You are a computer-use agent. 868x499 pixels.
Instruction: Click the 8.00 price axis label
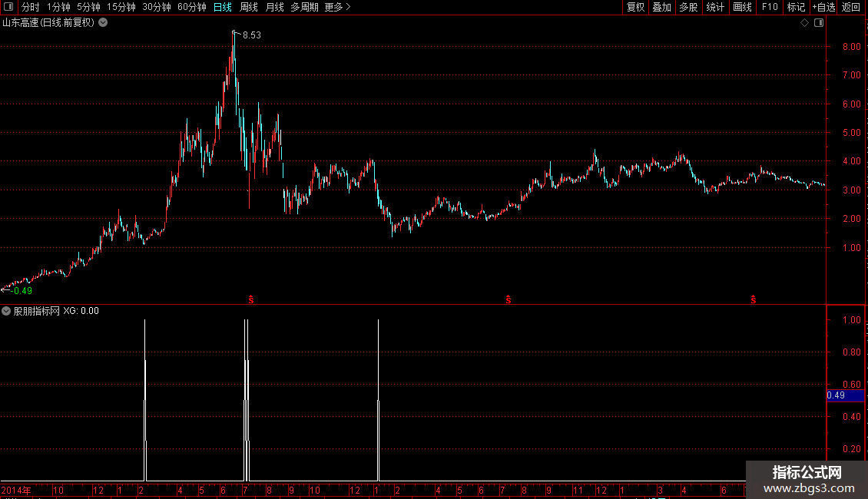click(x=851, y=47)
